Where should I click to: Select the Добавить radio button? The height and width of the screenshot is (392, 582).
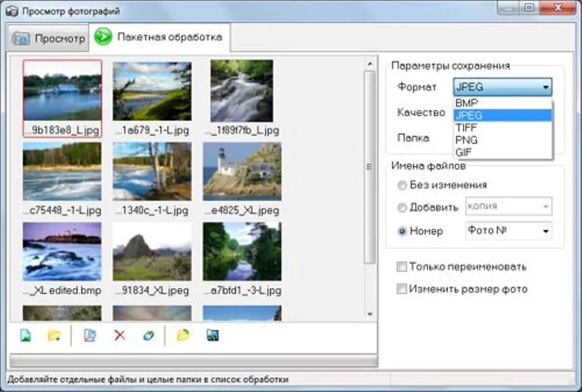402,208
